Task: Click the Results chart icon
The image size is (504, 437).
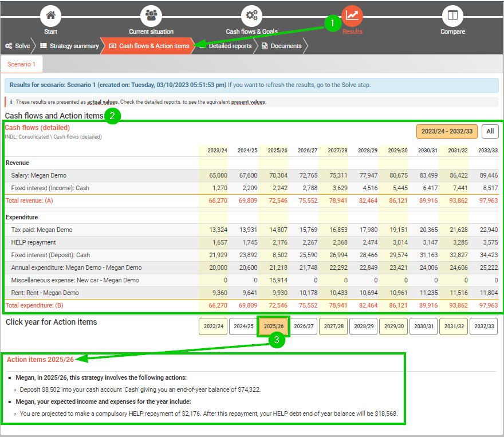Action: (352, 15)
